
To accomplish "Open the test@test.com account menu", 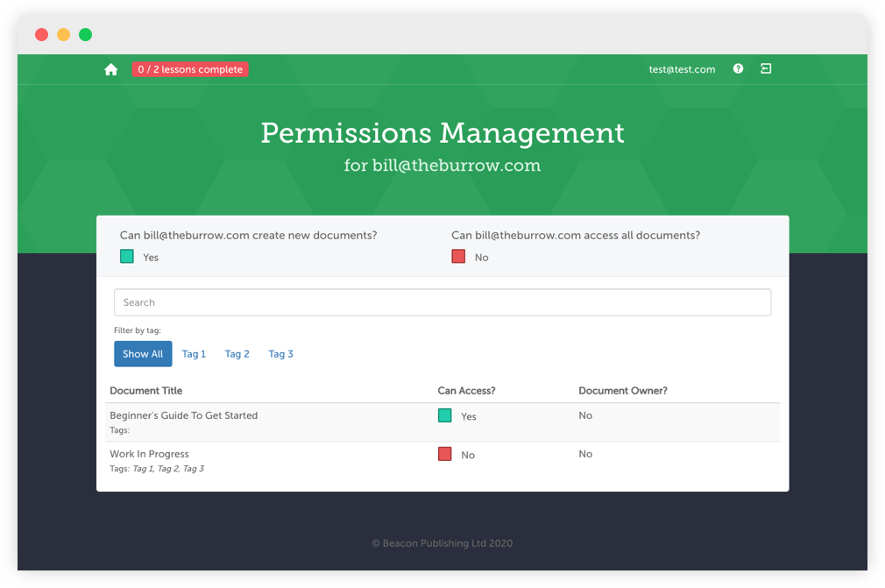I will coord(682,68).
